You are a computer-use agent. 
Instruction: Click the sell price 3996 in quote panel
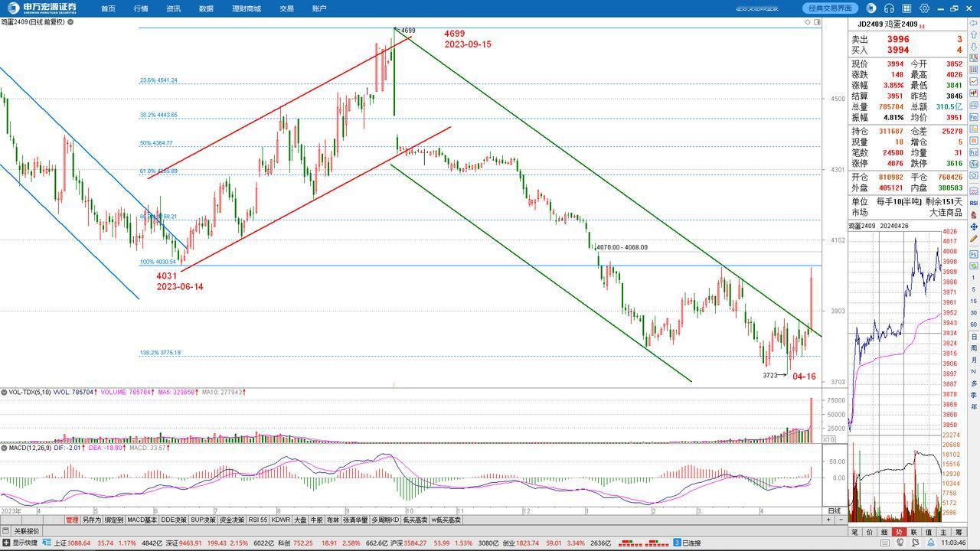point(898,39)
